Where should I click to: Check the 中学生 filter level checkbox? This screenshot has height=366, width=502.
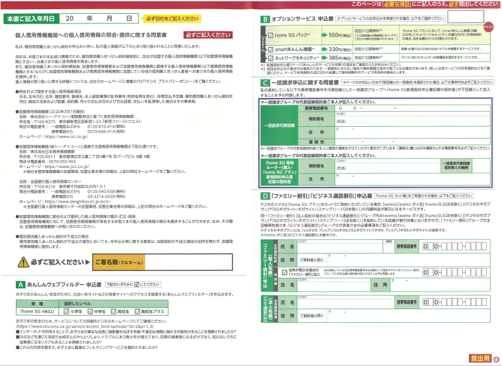(x=90, y=311)
